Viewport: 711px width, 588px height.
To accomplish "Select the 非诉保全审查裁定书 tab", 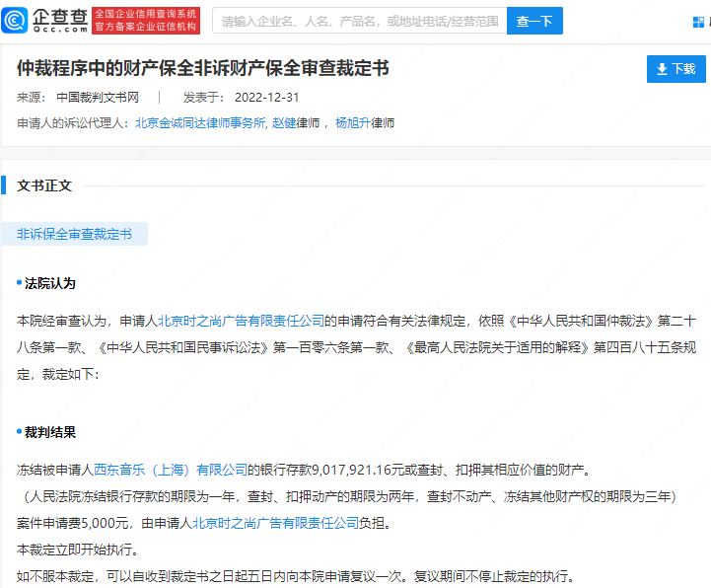I will click(74, 234).
